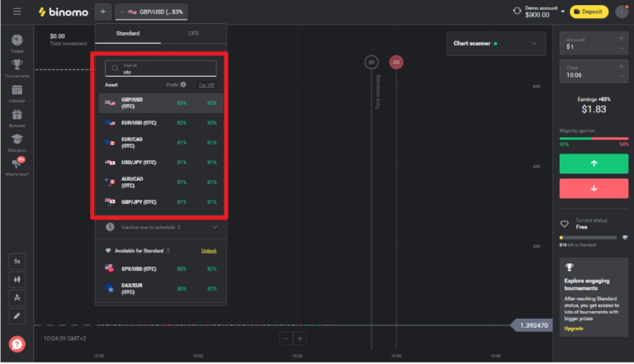Select EUR/USD (OTC) asset

click(160, 122)
